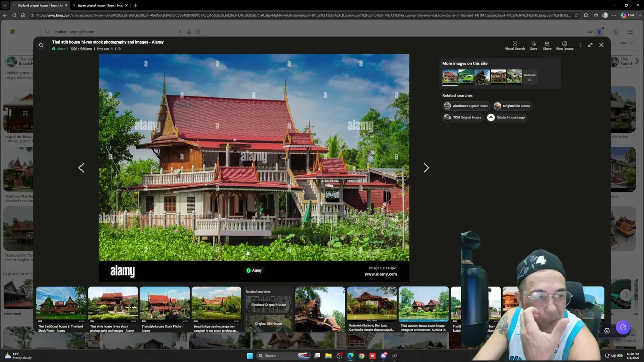
Task: Open taskbar clock and date
Action: coord(632,356)
